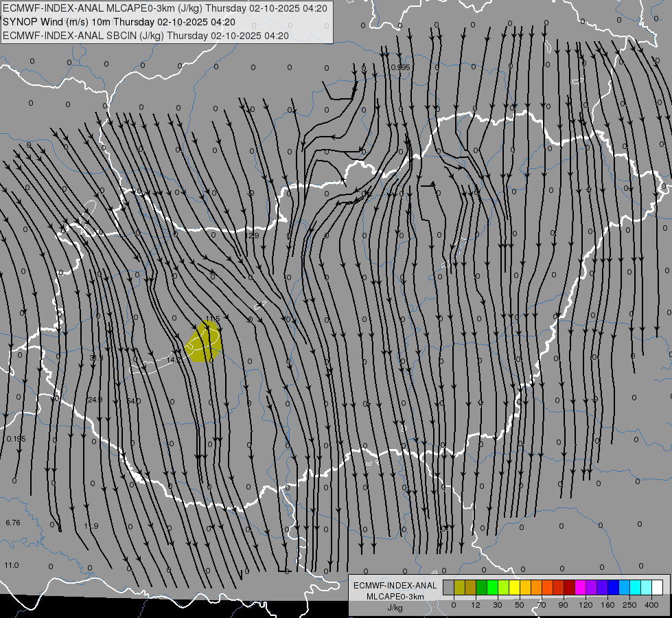Click the 54.0 value on the map

[x=134, y=401]
